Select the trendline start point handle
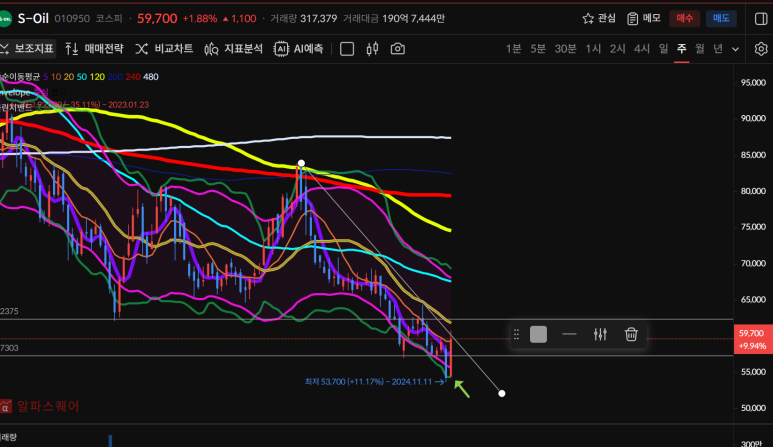The width and height of the screenshot is (773, 447). click(301, 163)
